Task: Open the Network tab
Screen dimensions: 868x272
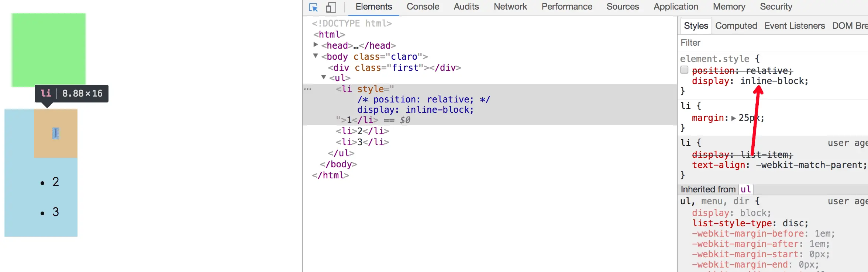Action: coord(510,7)
